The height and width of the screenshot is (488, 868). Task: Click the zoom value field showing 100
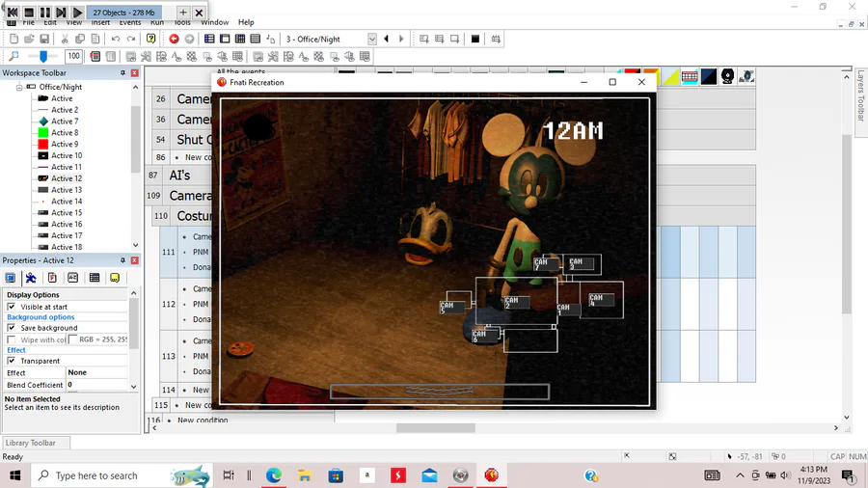(x=73, y=56)
